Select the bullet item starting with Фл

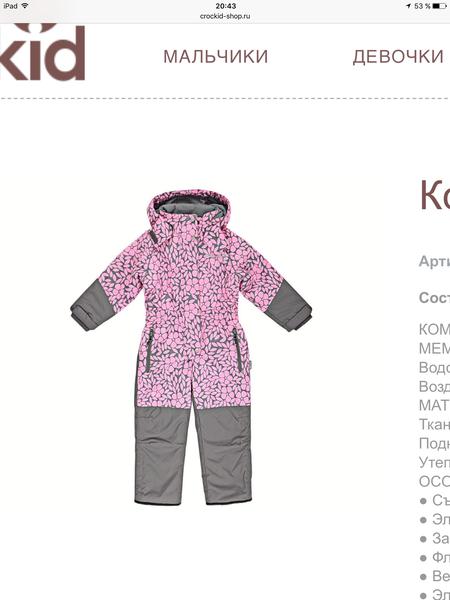point(435,558)
